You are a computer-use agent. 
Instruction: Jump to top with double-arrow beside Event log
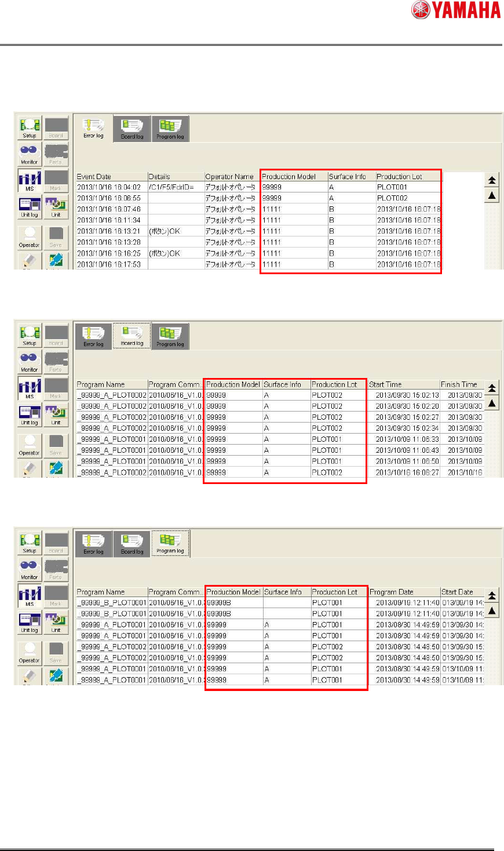coord(492,181)
